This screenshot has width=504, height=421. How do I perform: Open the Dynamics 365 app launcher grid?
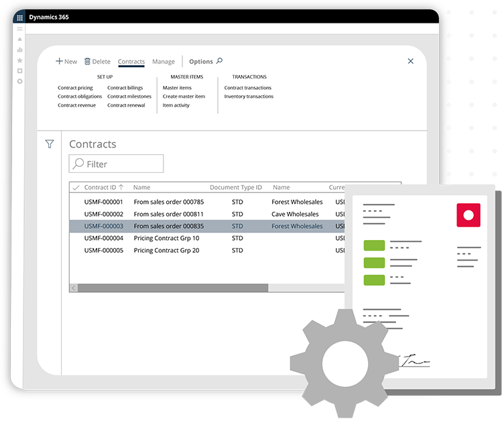coord(19,17)
